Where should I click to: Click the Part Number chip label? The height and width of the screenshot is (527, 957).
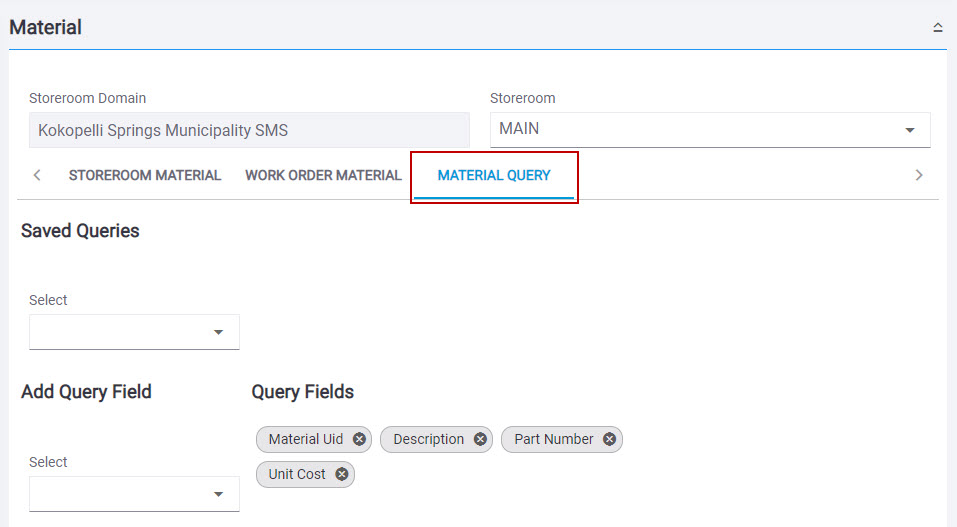[554, 439]
